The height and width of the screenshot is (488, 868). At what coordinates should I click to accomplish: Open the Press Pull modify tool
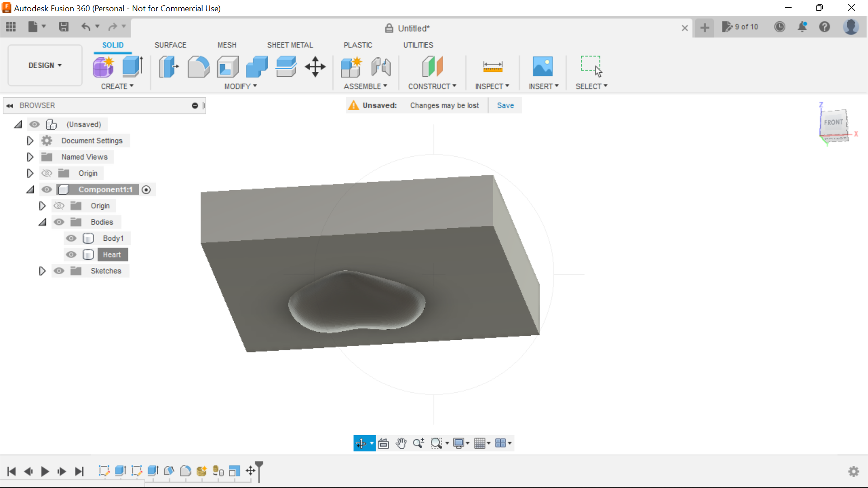168,66
